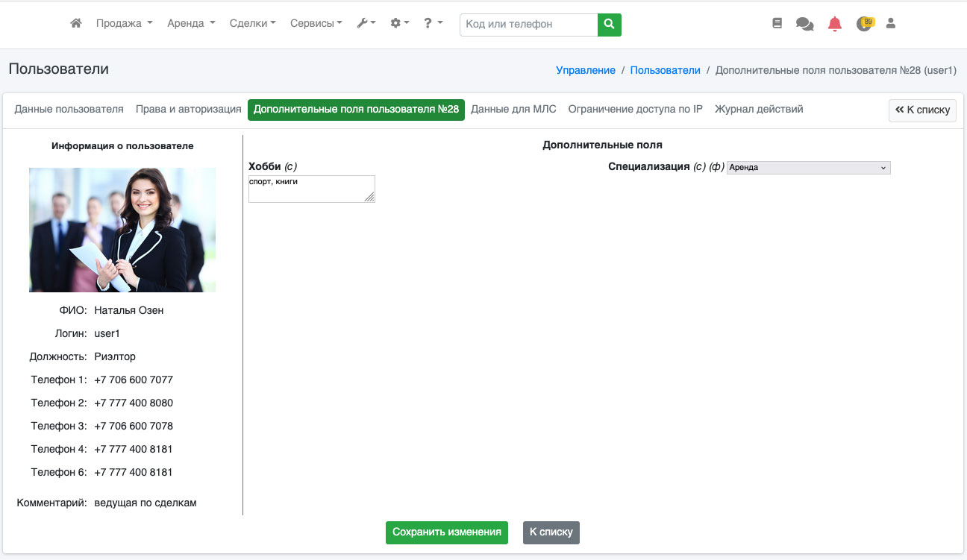This screenshot has height=560, width=967.
Task: Open the Журнал действий tab
Action: point(759,109)
